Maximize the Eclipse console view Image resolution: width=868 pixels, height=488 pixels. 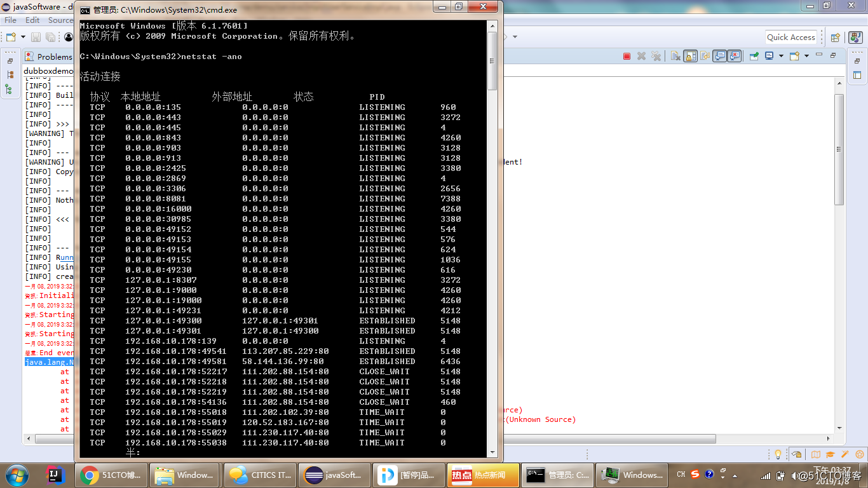(833, 56)
